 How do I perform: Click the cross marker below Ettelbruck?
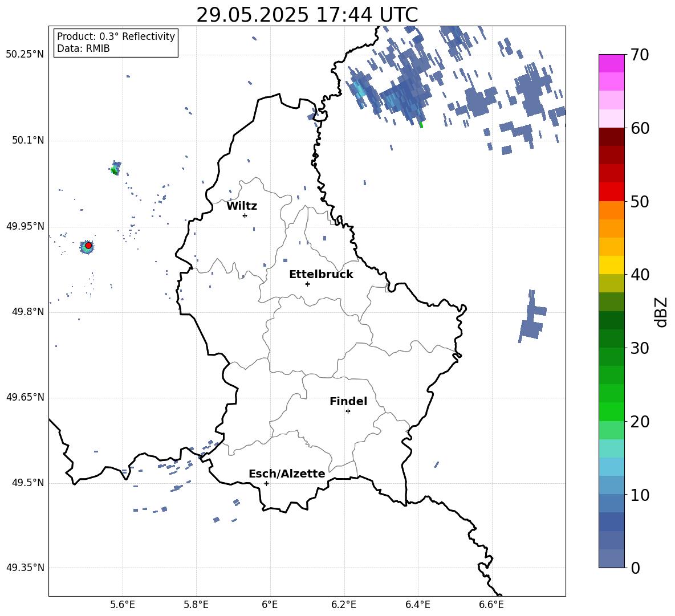(307, 284)
